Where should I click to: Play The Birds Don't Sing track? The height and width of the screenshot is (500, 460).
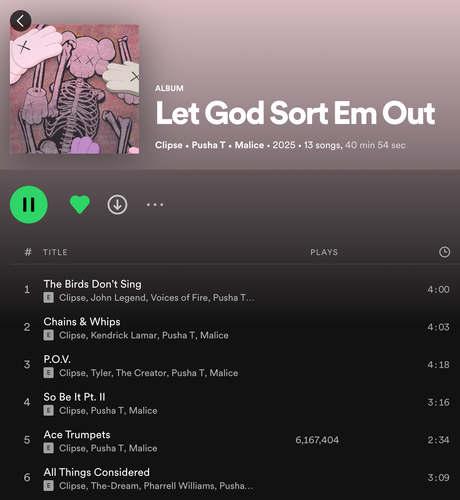[x=230, y=290]
